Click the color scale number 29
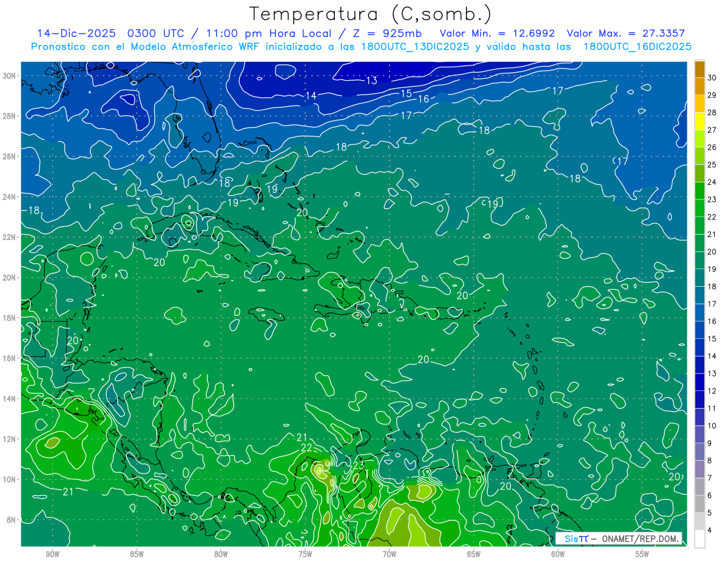 point(712,95)
